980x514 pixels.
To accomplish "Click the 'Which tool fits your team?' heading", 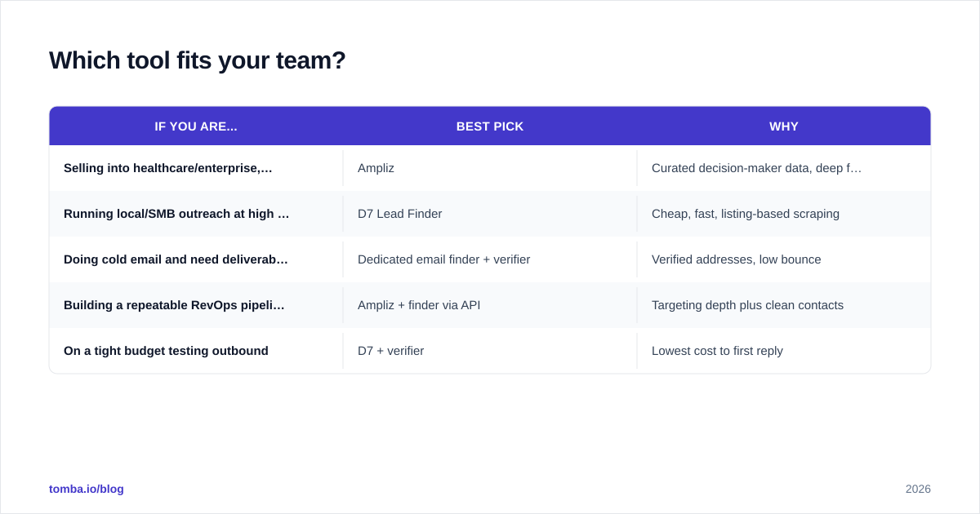I will (x=197, y=60).
